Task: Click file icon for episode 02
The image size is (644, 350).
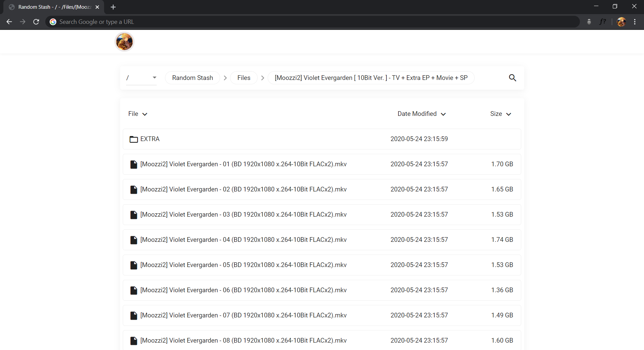Action: point(134,189)
